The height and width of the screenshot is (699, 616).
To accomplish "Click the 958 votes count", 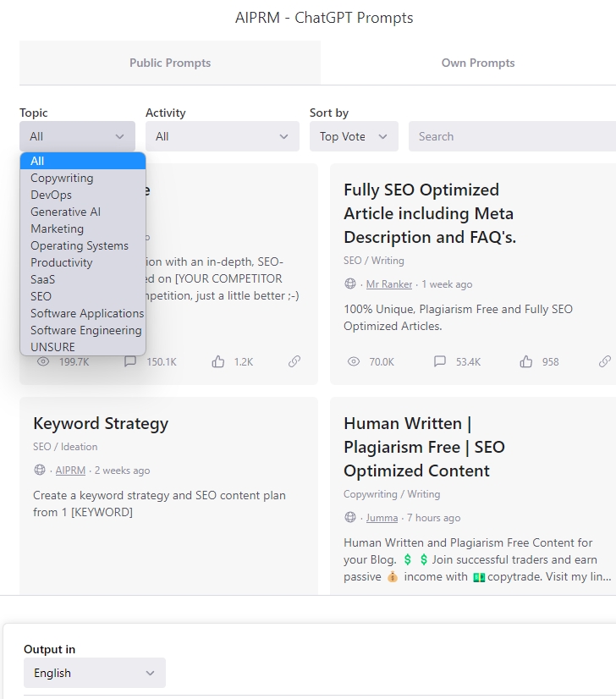I will pyautogui.click(x=551, y=362).
